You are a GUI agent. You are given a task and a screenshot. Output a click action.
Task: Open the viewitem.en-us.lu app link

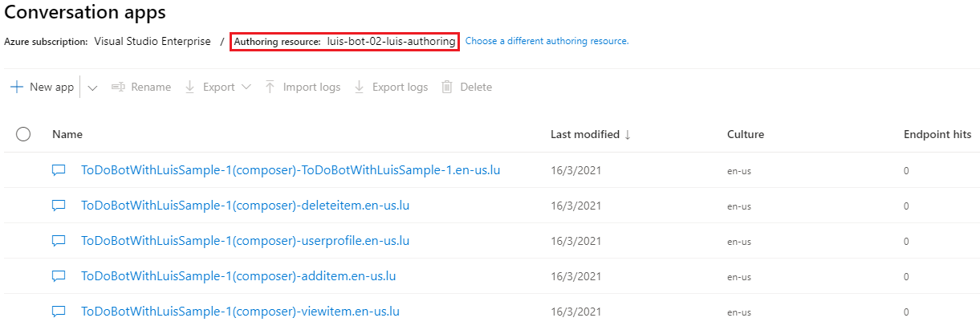click(x=240, y=312)
